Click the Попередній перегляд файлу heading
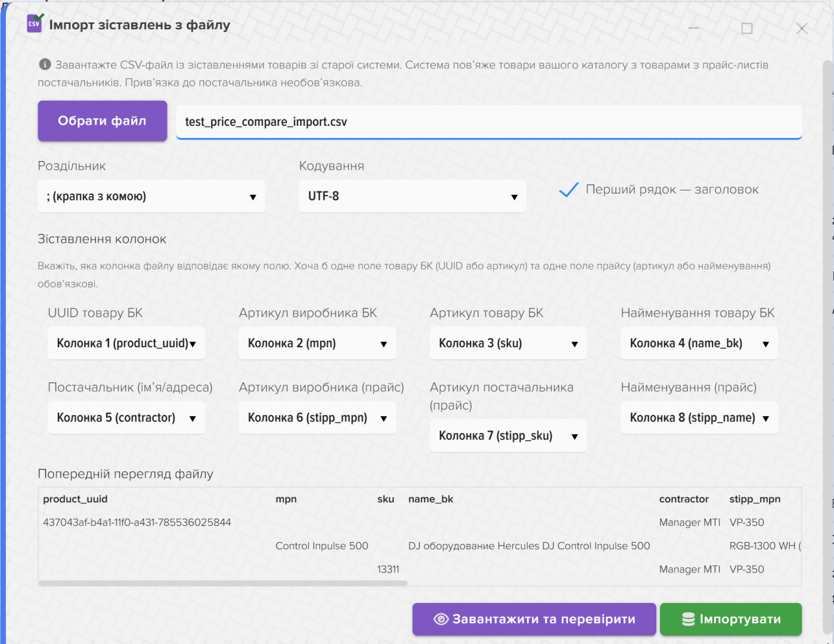The height and width of the screenshot is (644, 834). tap(125, 474)
